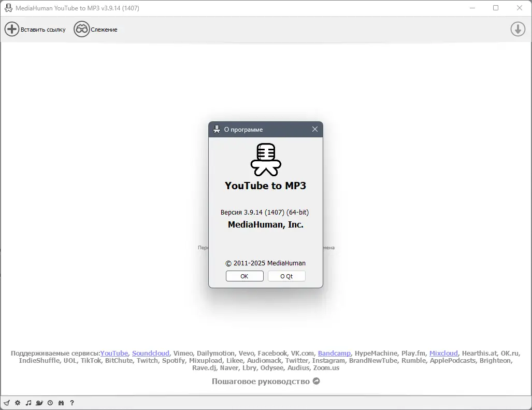This screenshot has height=410, width=532.
Task: Click the Zoom.us service name
Action: 326,368
